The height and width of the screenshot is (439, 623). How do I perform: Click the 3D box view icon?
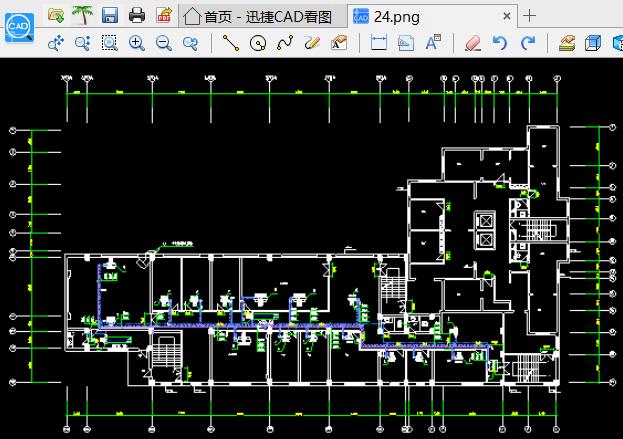tap(593, 43)
